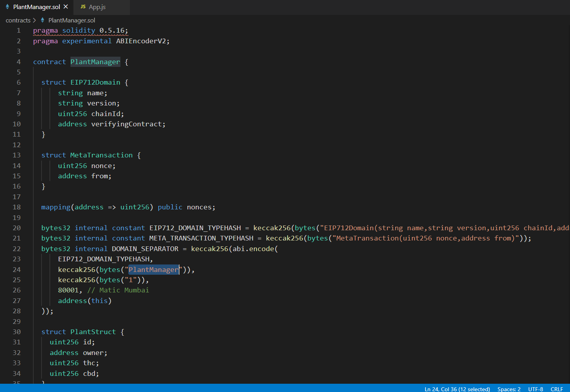Click 'EIP712_DOMAIN_TYPEHASH' constant on line 20
This screenshot has height=392, width=570.
(x=195, y=228)
